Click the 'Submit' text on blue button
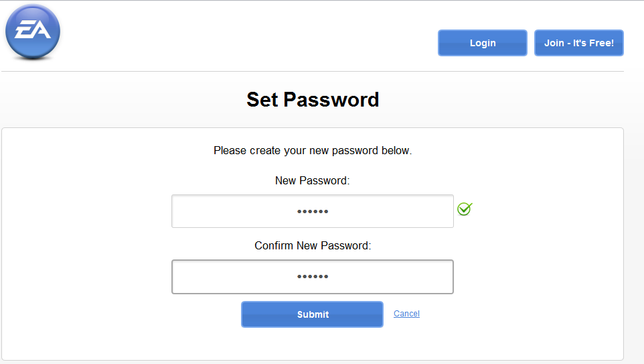This screenshot has height=364, width=644. tap(313, 314)
